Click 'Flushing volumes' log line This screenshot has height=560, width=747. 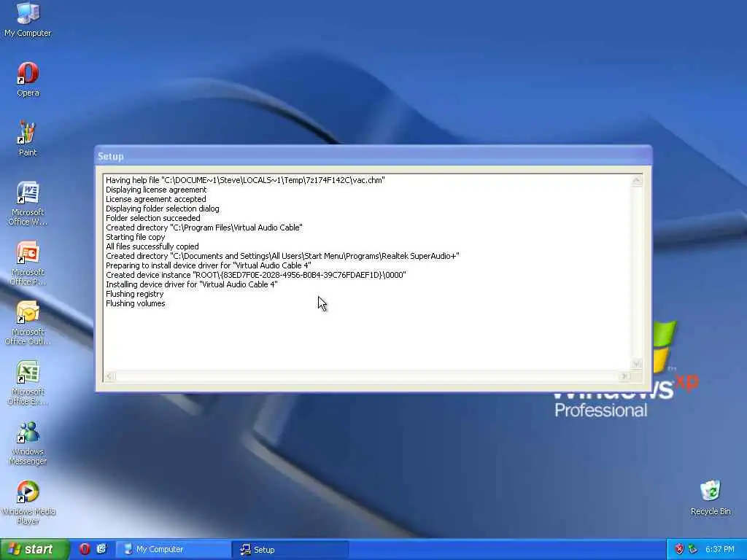coord(135,303)
